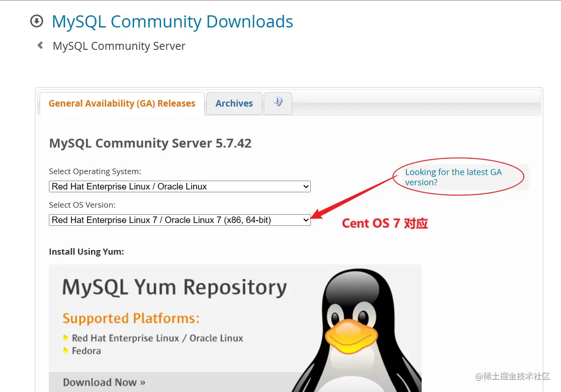Open the information icon tab
The image size is (561, 392).
(278, 103)
